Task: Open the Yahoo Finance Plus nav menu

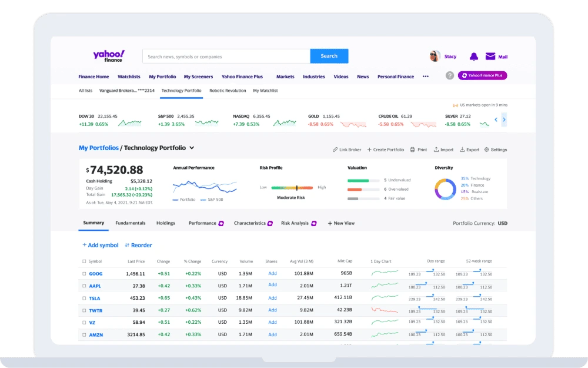Action: [x=242, y=77]
